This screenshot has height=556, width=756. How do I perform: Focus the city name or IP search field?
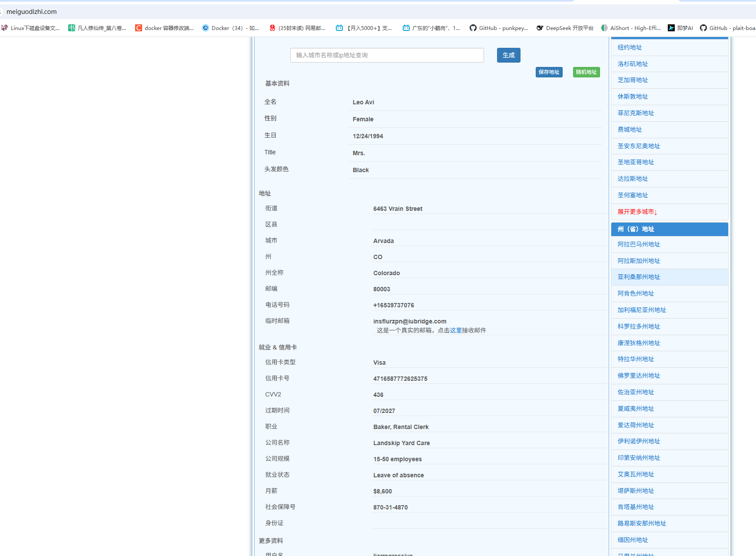(x=387, y=55)
